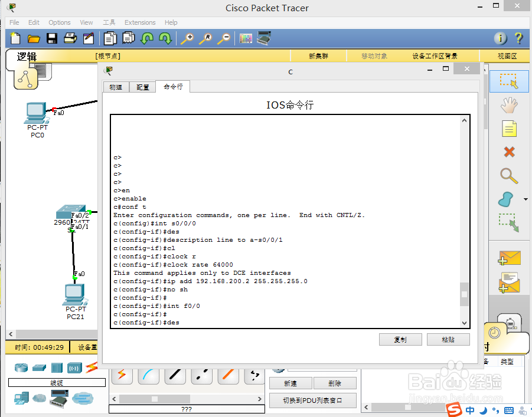
Task: Click 切换到PDU列表窗口 button
Action: tap(312, 400)
